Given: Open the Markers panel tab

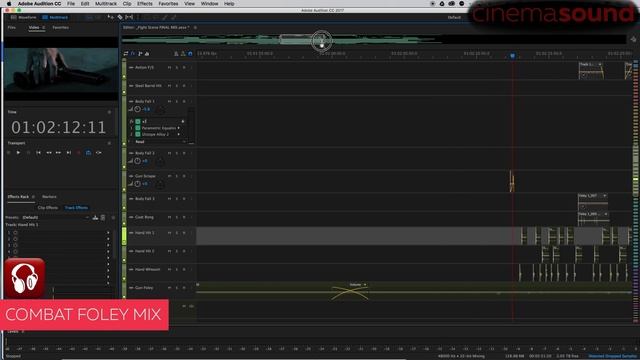Looking at the screenshot, I should (49, 197).
